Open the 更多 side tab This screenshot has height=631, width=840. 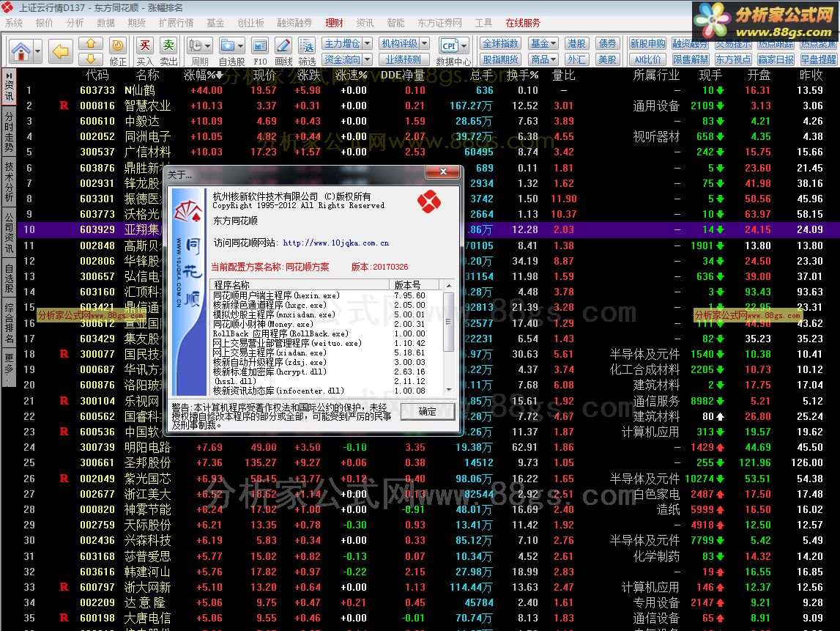tap(9, 368)
